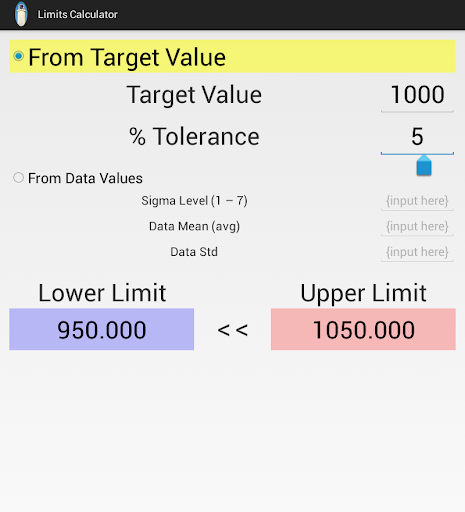The height and width of the screenshot is (512, 465).
Task: Click the Upper Limit heading
Action: pos(363,293)
